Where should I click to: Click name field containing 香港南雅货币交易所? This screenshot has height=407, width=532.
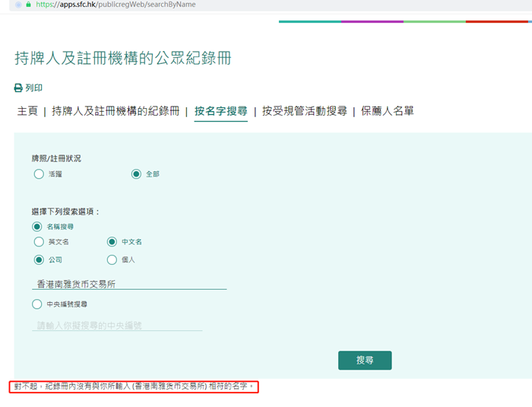129,284
